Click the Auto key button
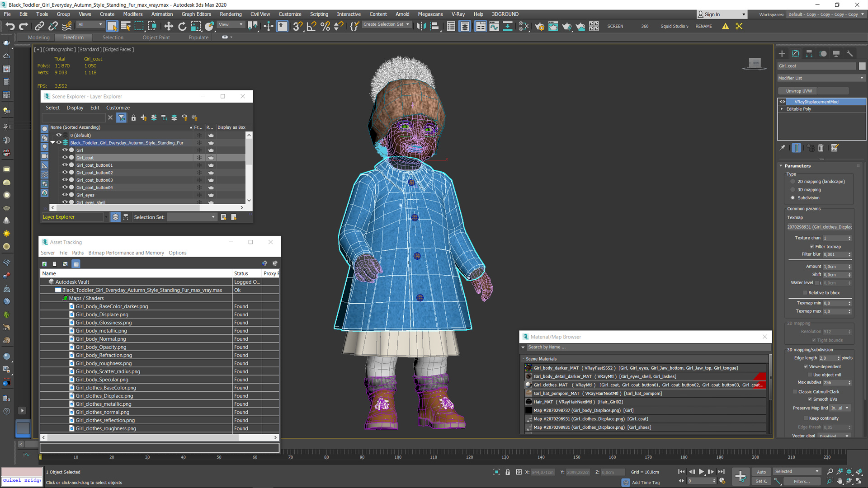The width and height of the screenshot is (868, 488). pos(761,472)
